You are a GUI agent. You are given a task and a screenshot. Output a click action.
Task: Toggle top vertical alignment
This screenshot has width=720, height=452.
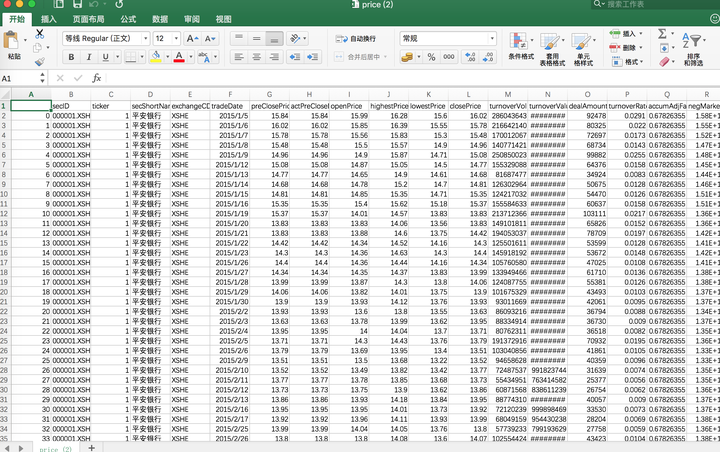[x=239, y=39]
